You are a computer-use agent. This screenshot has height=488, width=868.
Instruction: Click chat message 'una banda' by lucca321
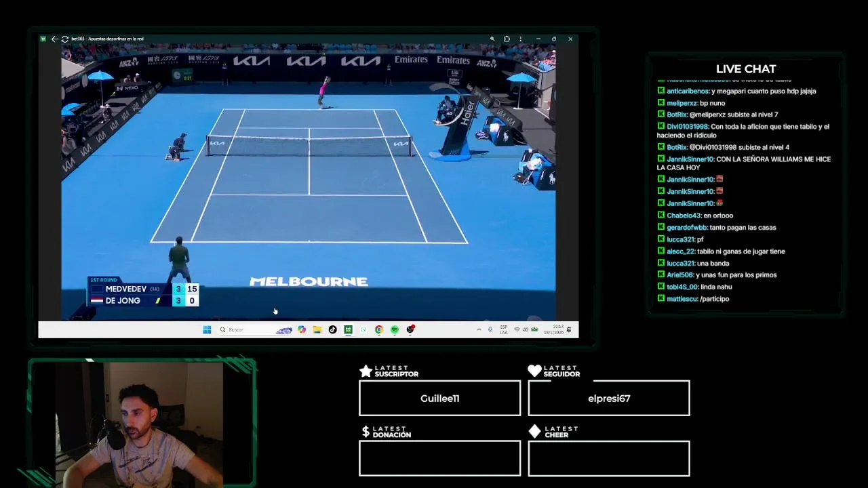715,263
